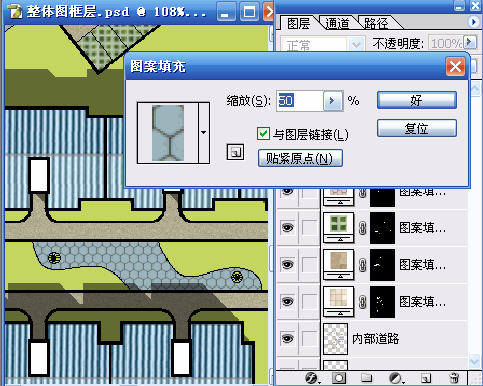Hide the 内部道路 layer
Screen dimensions: 483x386
pos(287,339)
